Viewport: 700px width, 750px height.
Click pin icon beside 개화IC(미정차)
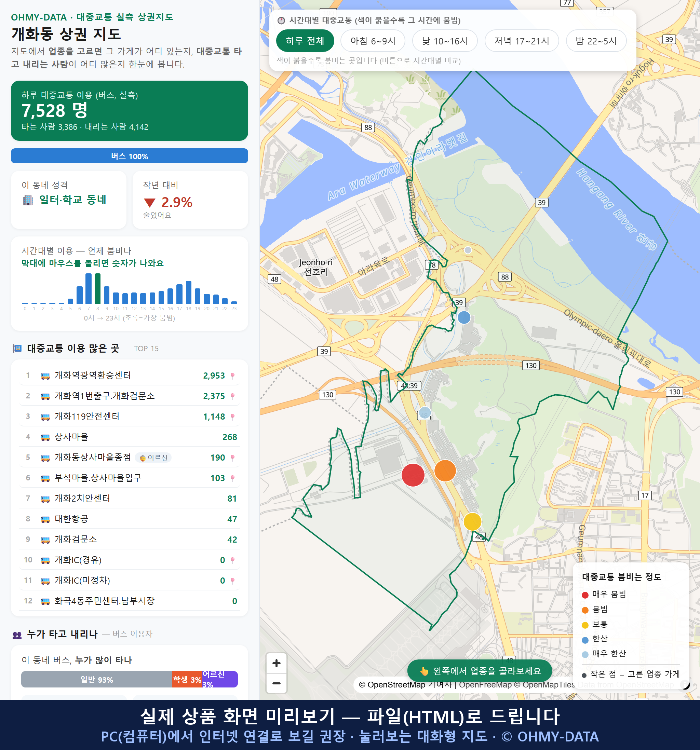pyautogui.click(x=232, y=581)
